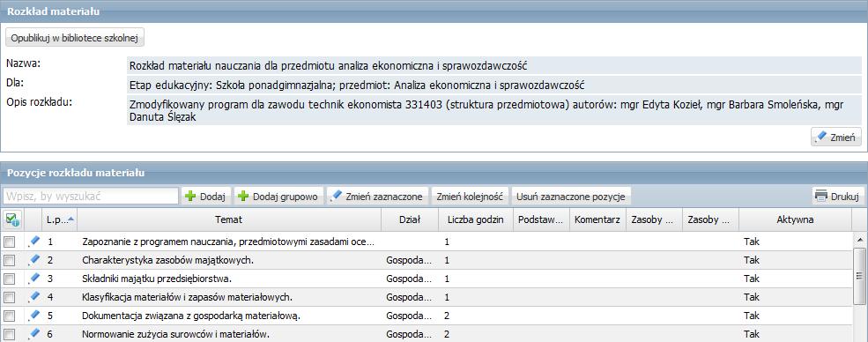Select the topic 'Składniki majątku przedsiębiorstwa.'
Viewport: 868px width, 342px height.
157,279
